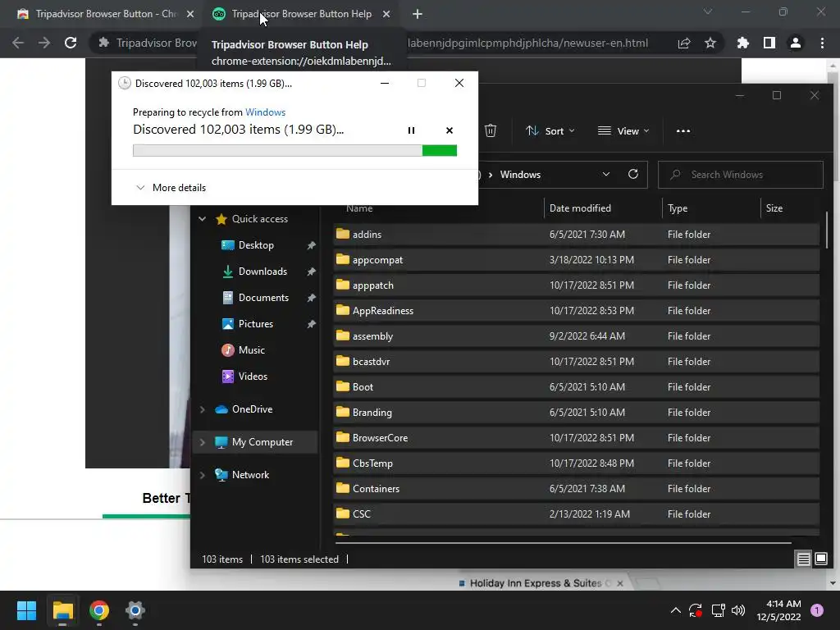Expand the address bar history dropdown
Viewport: 840px width, 630px height.
pyautogui.click(x=606, y=174)
